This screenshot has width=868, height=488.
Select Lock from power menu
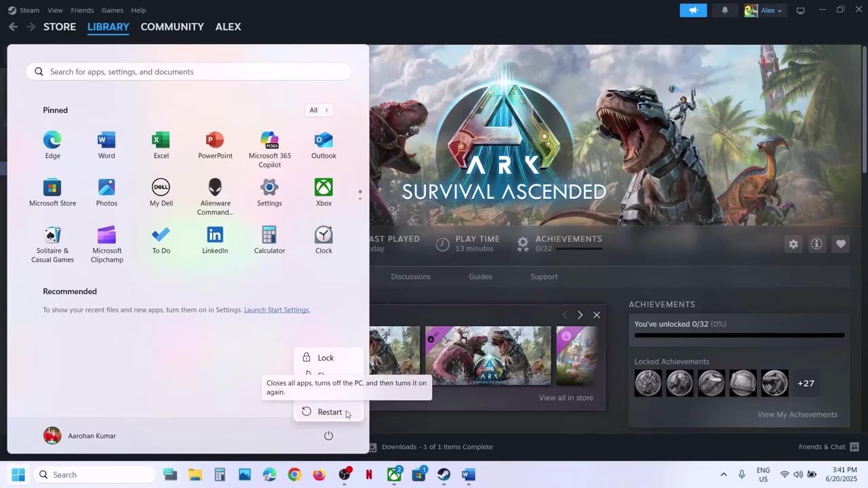pyautogui.click(x=329, y=358)
